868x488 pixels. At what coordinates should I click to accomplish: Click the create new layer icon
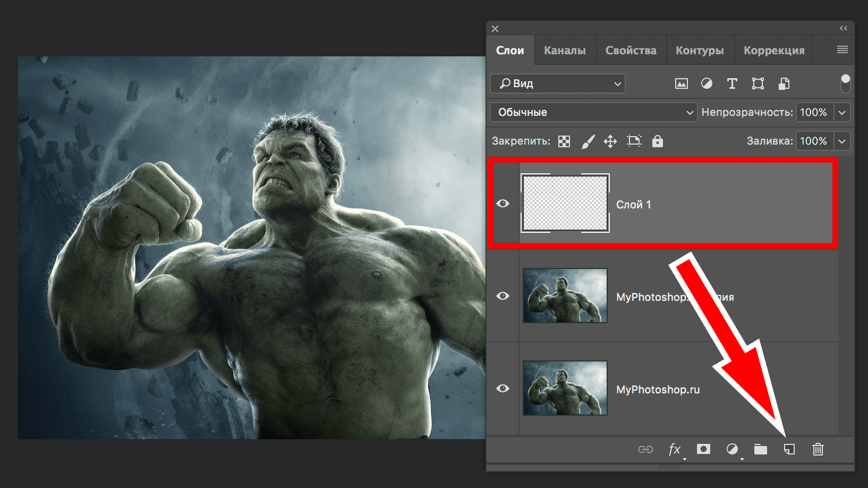click(x=789, y=449)
